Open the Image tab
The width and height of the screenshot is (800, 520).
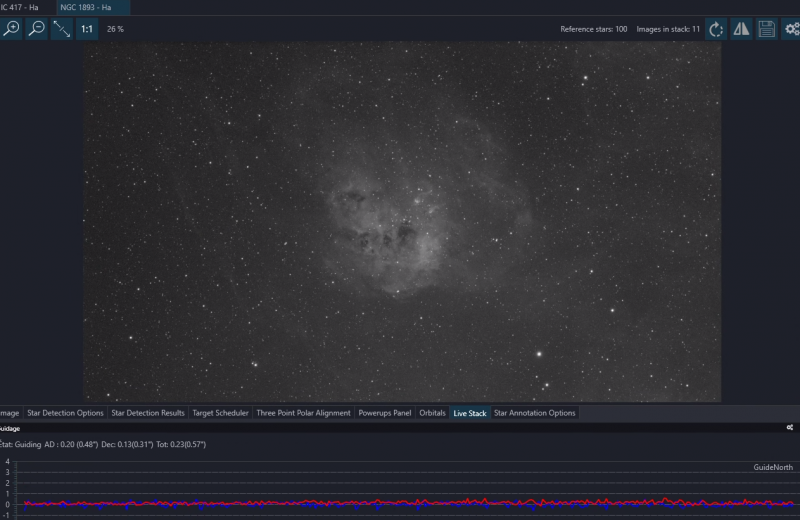click(x=10, y=413)
